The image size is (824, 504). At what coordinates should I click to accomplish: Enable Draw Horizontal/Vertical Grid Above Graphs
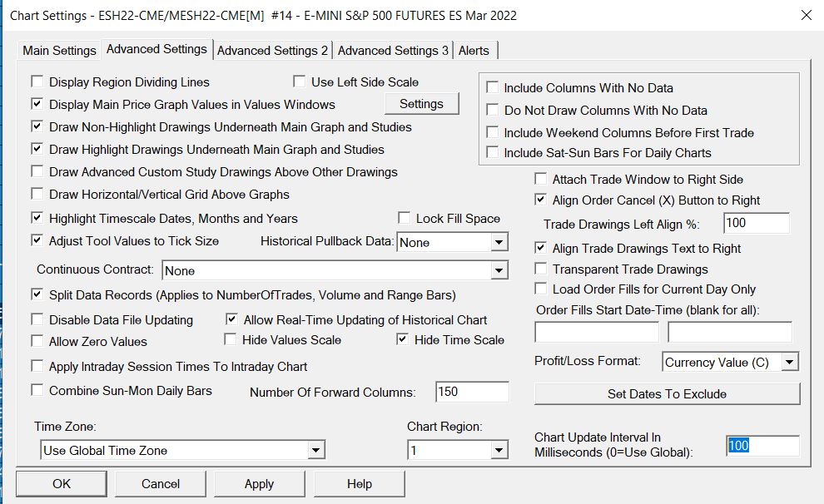coord(37,195)
